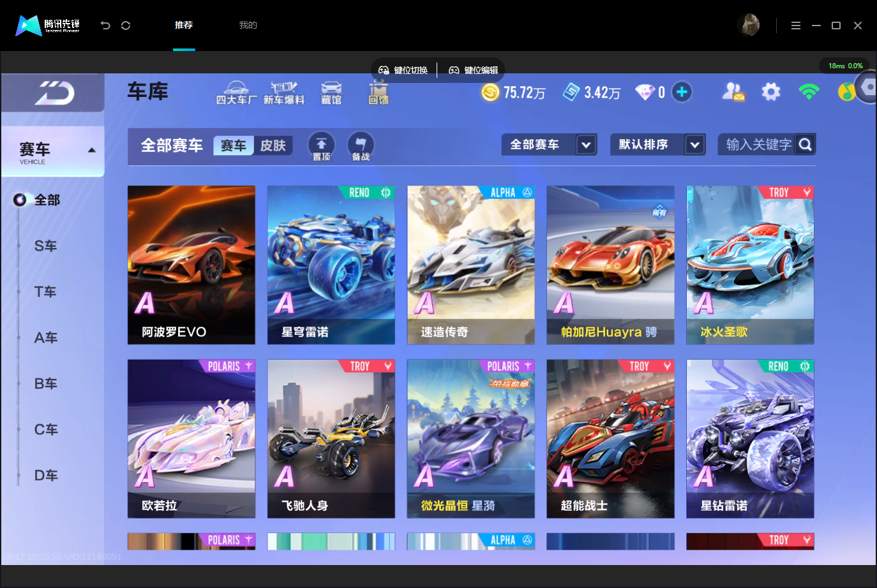Open the 四大车厂 icon
This screenshot has height=588, width=877.
tap(236, 93)
